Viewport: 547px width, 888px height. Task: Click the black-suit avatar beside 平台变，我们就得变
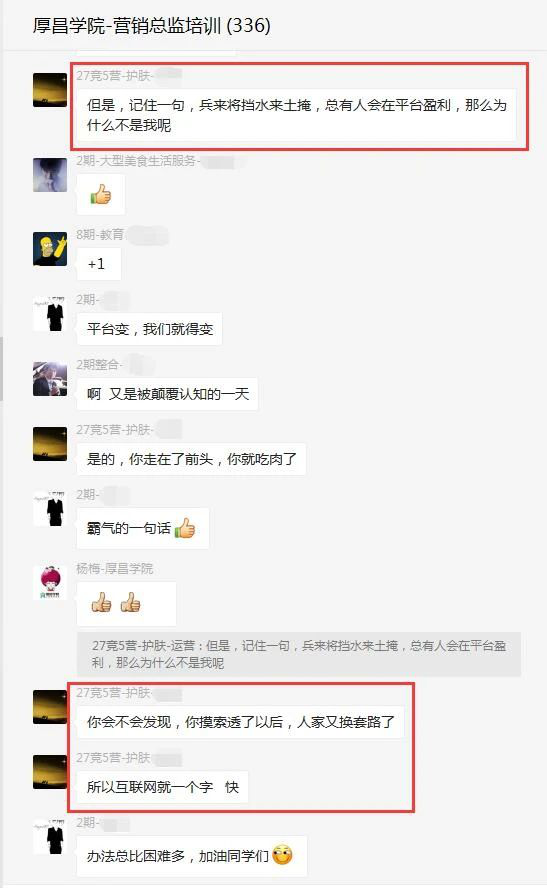(50, 314)
